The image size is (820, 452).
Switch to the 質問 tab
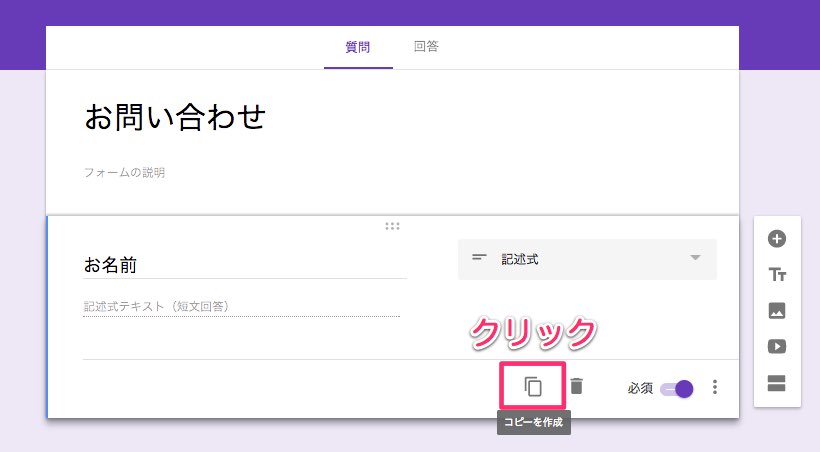(358, 47)
